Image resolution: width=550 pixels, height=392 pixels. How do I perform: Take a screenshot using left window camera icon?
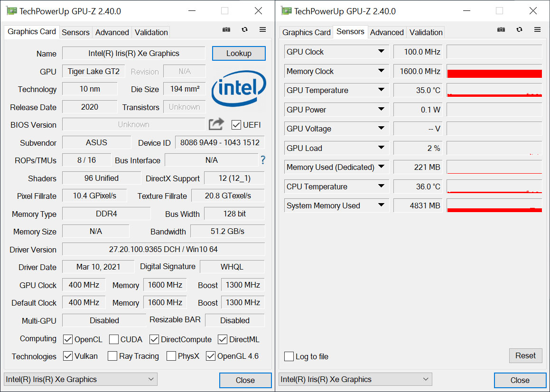coord(226,30)
